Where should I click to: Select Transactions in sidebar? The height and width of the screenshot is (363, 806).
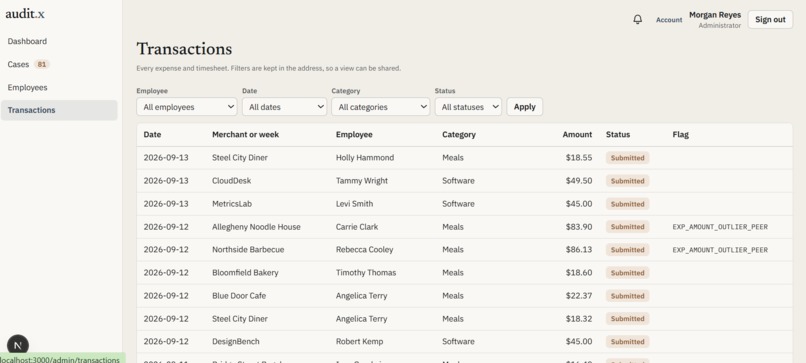[x=59, y=110]
